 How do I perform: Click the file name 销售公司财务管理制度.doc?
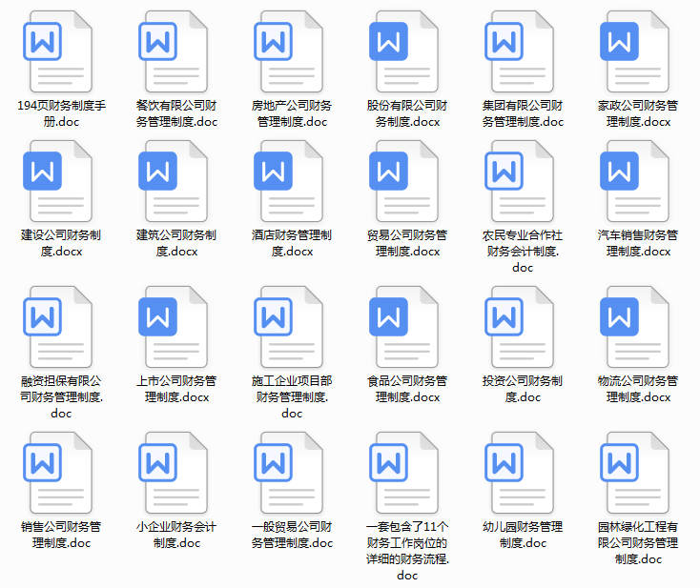click(x=61, y=535)
